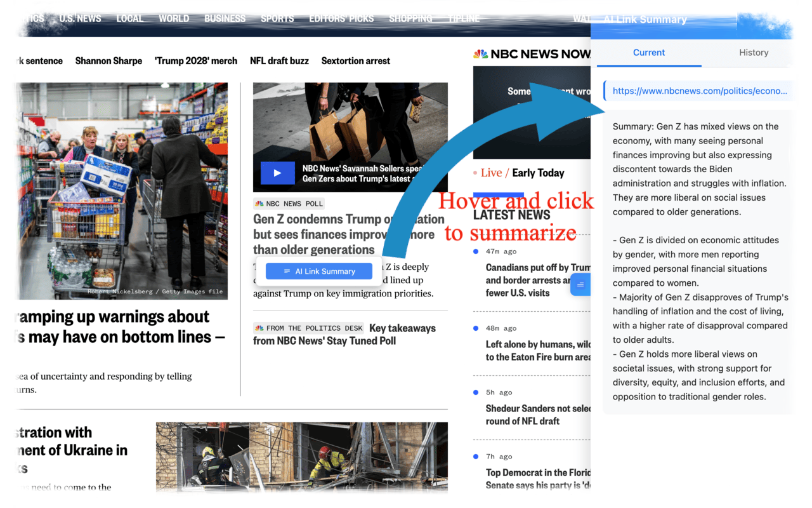Open the Gen Z condemns Trump headline
Image resolution: width=812 pixels, height=508 pixels.
point(349,234)
